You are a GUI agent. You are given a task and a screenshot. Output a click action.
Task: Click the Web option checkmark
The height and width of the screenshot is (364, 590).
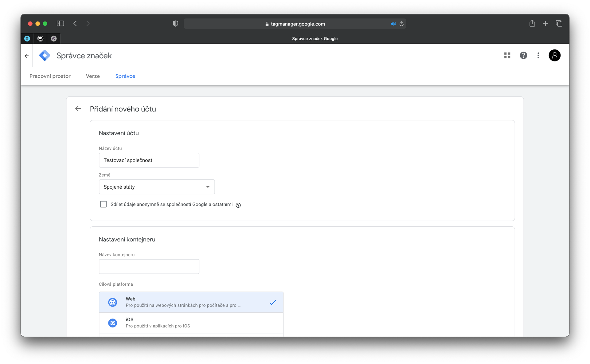click(273, 302)
